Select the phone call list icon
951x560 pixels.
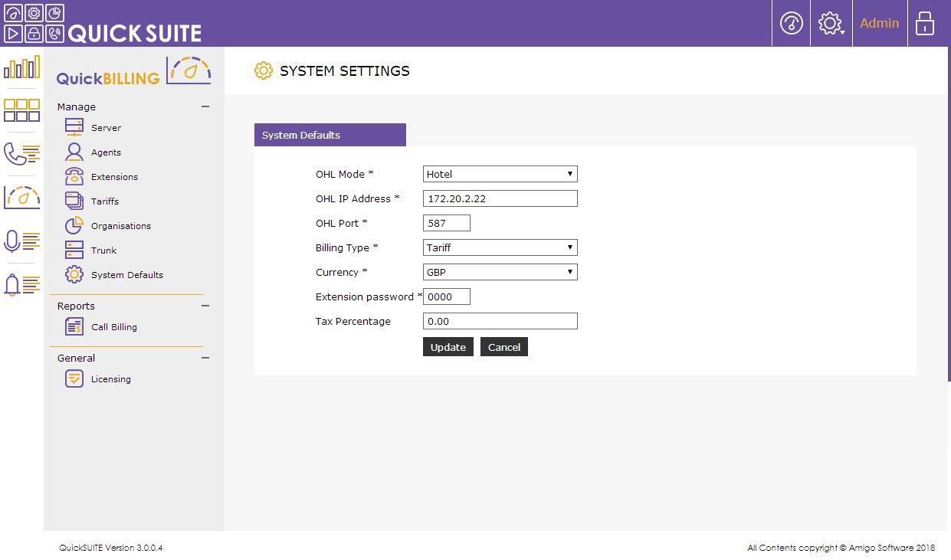pos(21,154)
